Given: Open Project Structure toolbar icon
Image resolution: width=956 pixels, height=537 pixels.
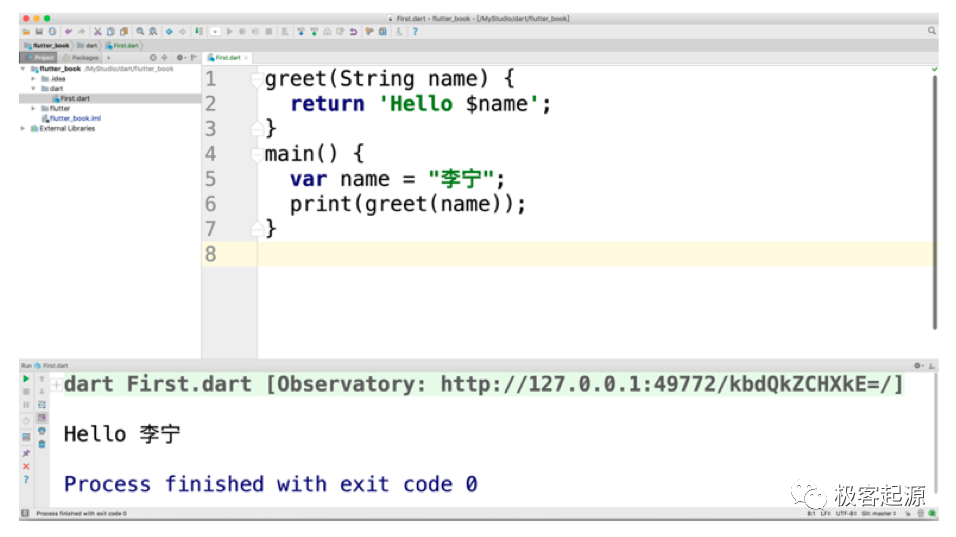Looking at the screenshot, I should coord(383,32).
